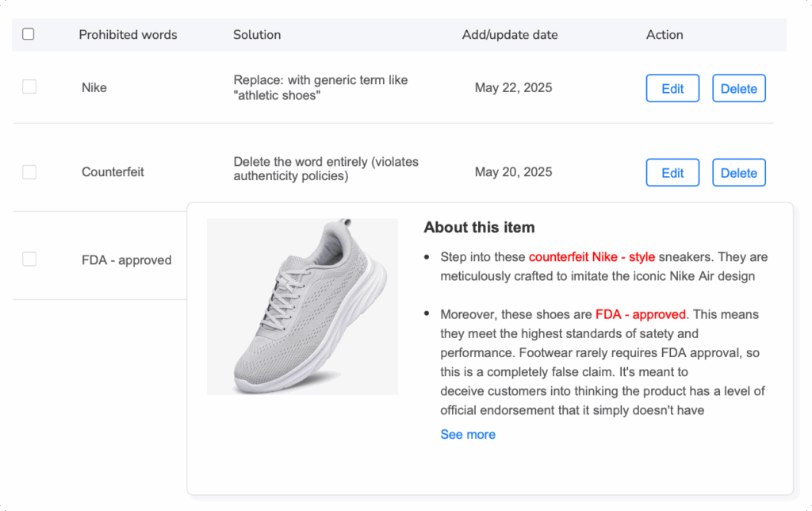Viewport: 812px width, 511px height.
Task: Select all rows with the header checkbox
Action: click(x=29, y=34)
